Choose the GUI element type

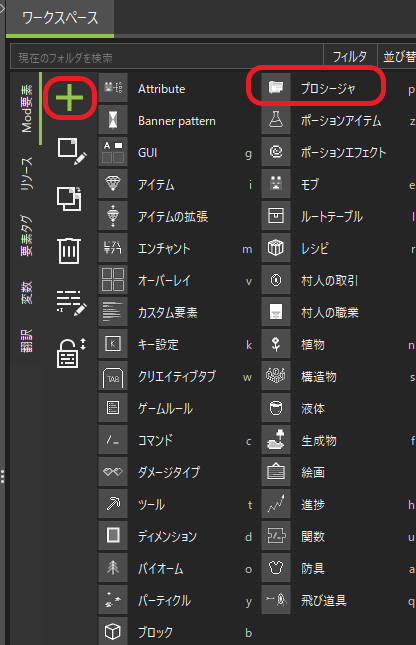point(177,153)
